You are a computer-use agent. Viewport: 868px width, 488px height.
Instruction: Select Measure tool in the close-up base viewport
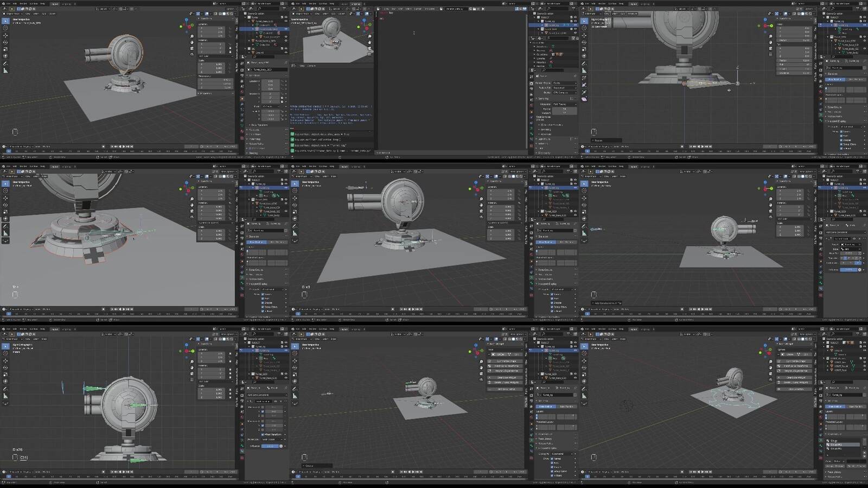click(5, 233)
